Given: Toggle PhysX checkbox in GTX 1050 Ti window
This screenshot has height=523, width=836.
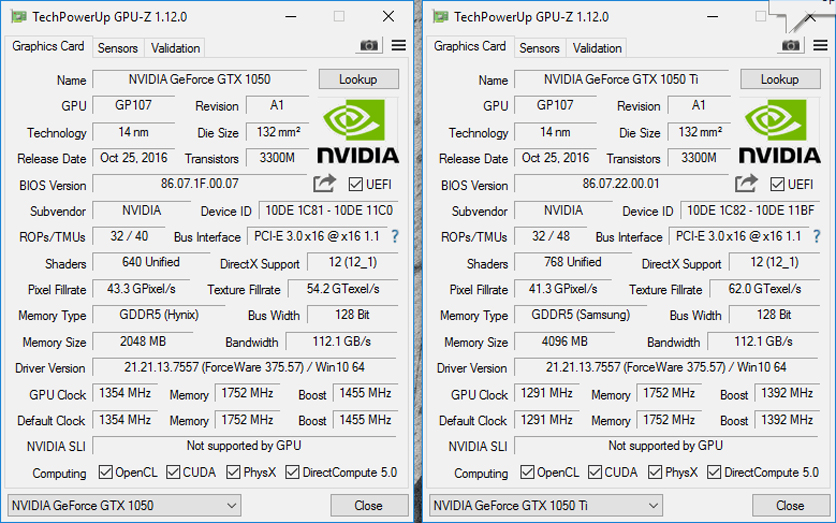Looking at the screenshot, I should tap(655, 472).
